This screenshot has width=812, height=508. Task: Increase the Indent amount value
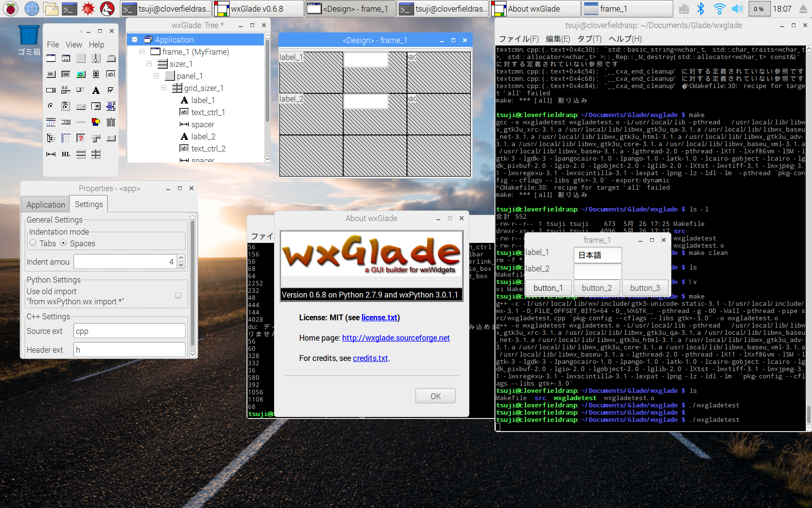pos(181,258)
